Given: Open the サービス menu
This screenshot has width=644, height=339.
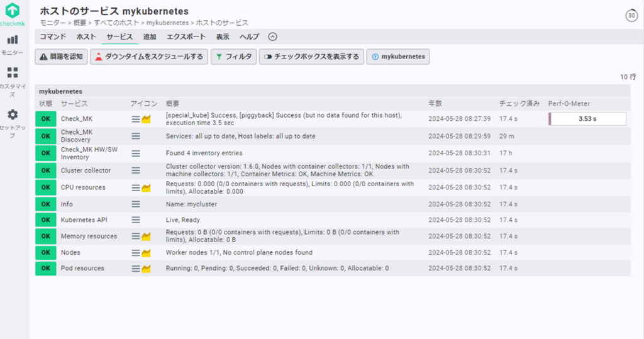Looking at the screenshot, I should click(119, 36).
